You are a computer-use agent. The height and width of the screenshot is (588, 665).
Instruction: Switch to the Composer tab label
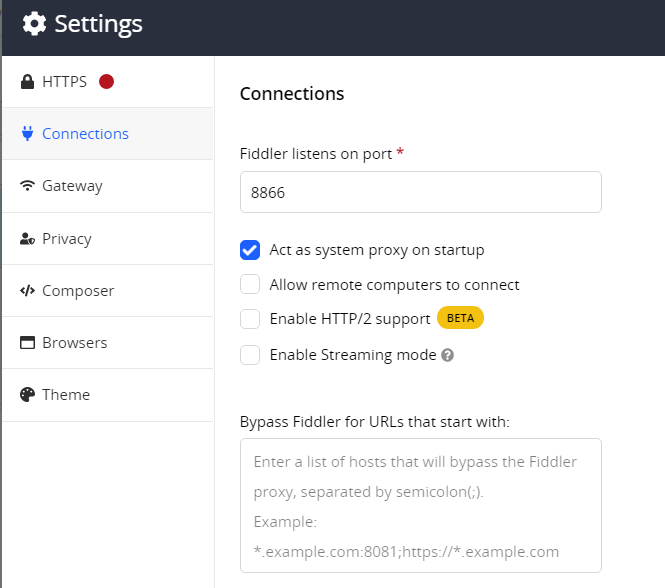[78, 291]
